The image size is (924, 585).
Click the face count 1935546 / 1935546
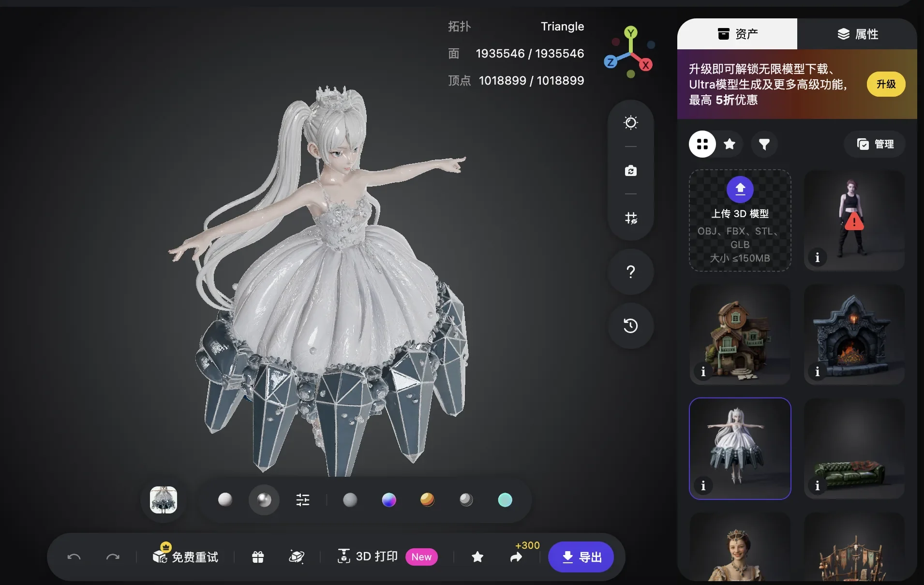point(530,53)
